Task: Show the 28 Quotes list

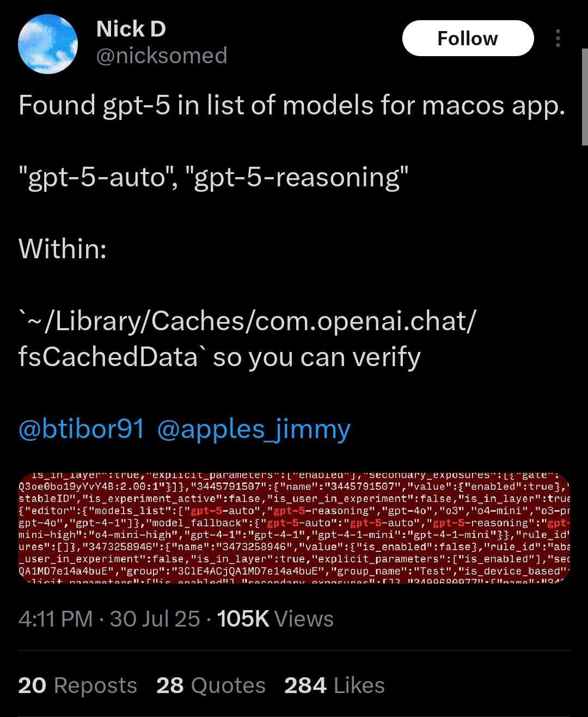Action: [x=211, y=685]
